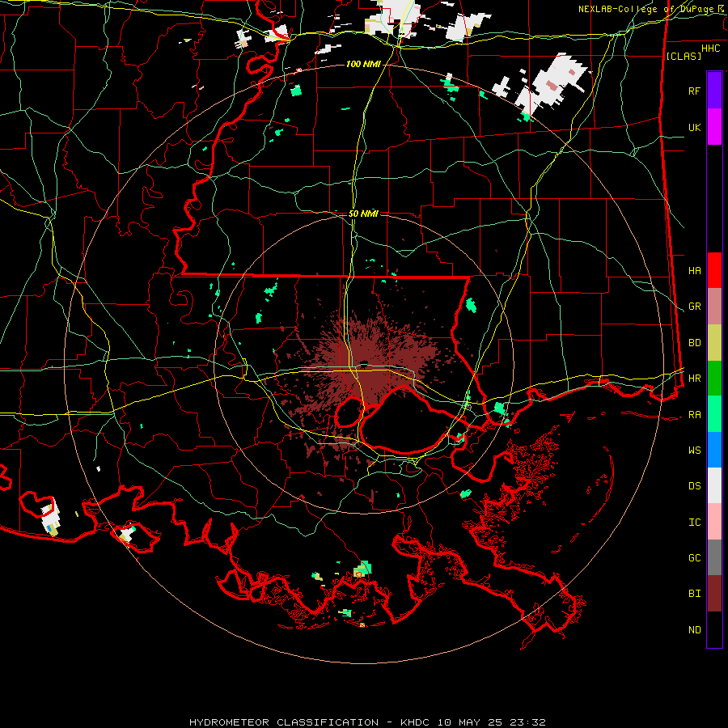The width and height of the screenshot is (728, 728).
Task: Click the "RA" legend label
Action: tap(694, 415)
